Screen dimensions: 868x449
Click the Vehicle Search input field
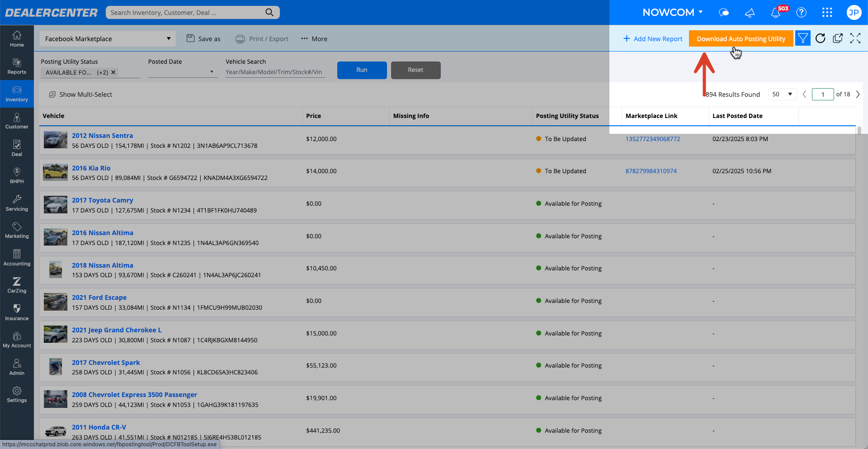(x=275, y=72)
